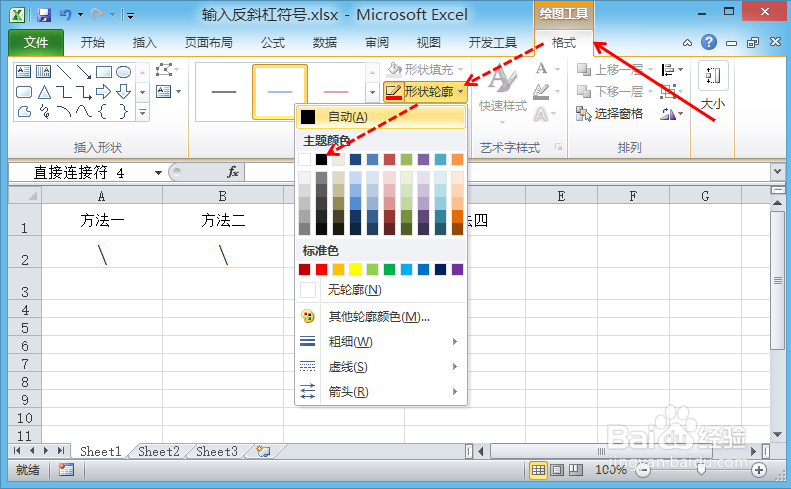
Task: Pick the Oval shape
Action: (124, 72)
